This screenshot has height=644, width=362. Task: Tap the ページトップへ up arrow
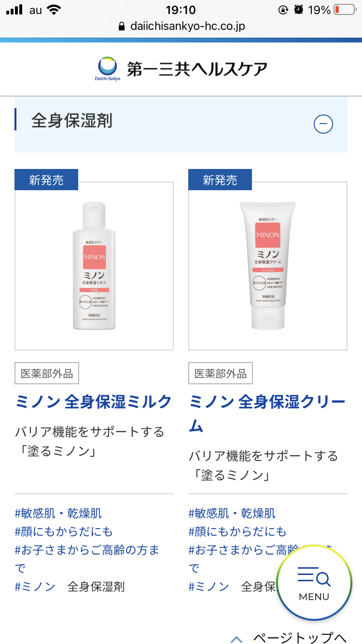point(237,639)
